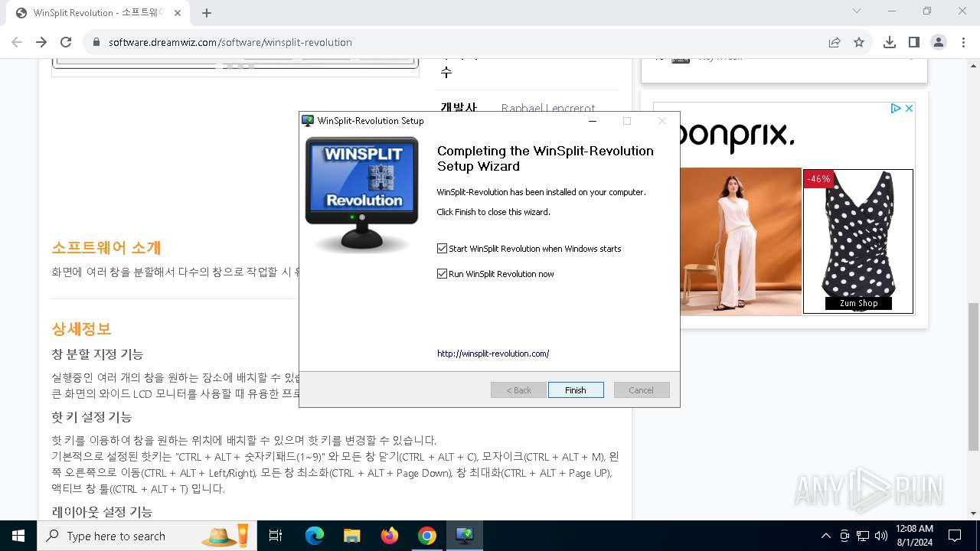980x551 pixels.
Task: Uncheck Start WinSplit Revolution when Windows starts
Action: (442, 249)
